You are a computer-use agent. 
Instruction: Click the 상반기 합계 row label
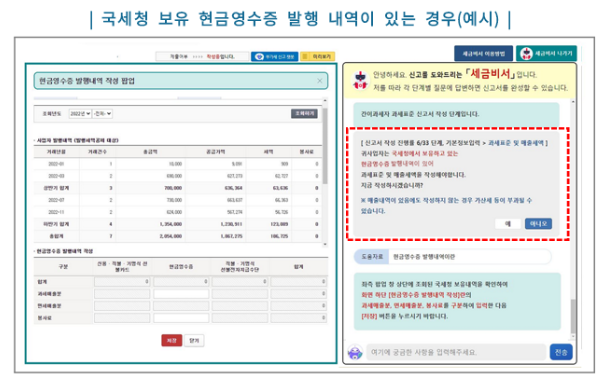[56, 188]
